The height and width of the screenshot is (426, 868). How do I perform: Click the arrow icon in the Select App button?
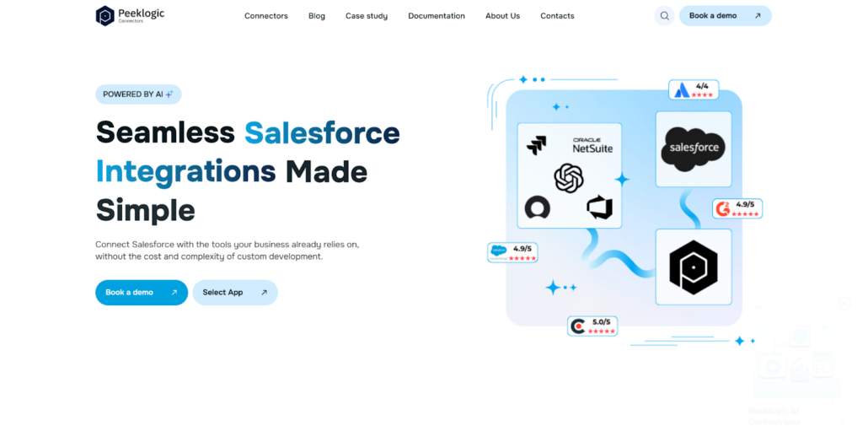pos(264,293)
